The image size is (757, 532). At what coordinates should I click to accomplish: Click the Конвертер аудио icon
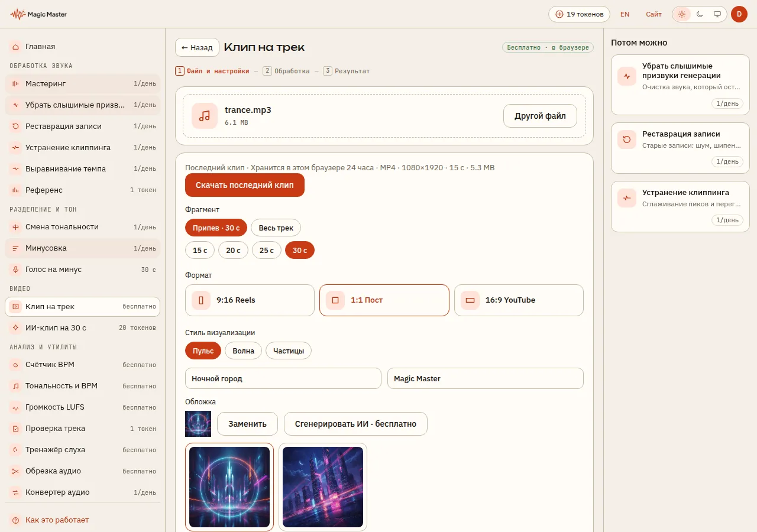pyautogui.click(x=15, y=492)
